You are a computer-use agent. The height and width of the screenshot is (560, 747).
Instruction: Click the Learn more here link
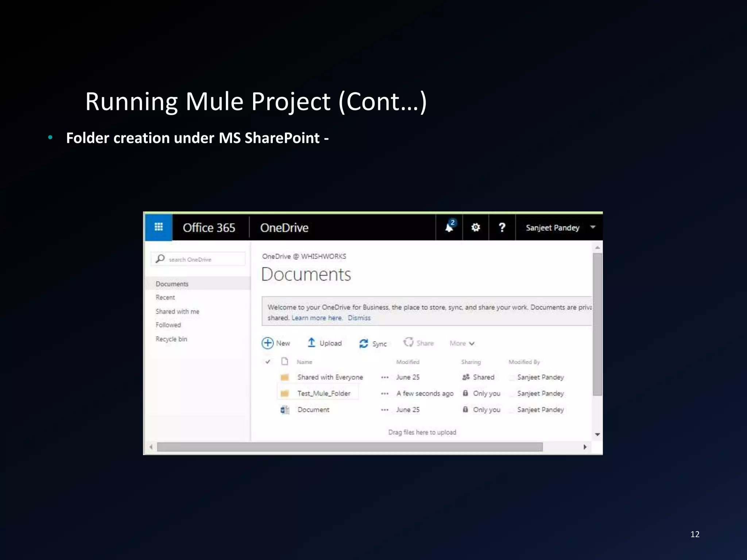317,318
